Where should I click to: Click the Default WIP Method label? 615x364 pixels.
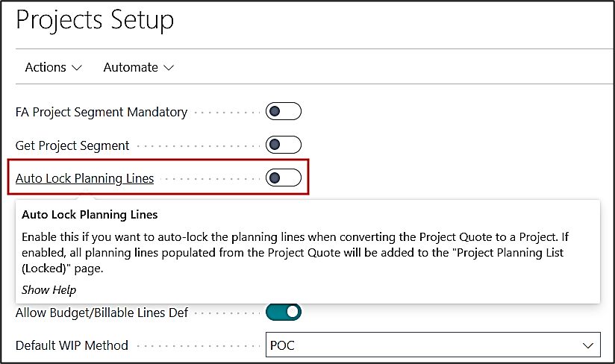click(72, 345)
